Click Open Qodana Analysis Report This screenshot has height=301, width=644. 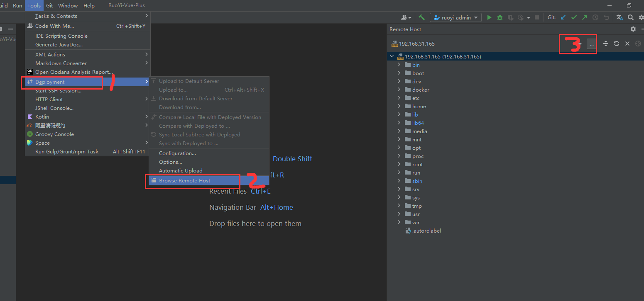87,72
